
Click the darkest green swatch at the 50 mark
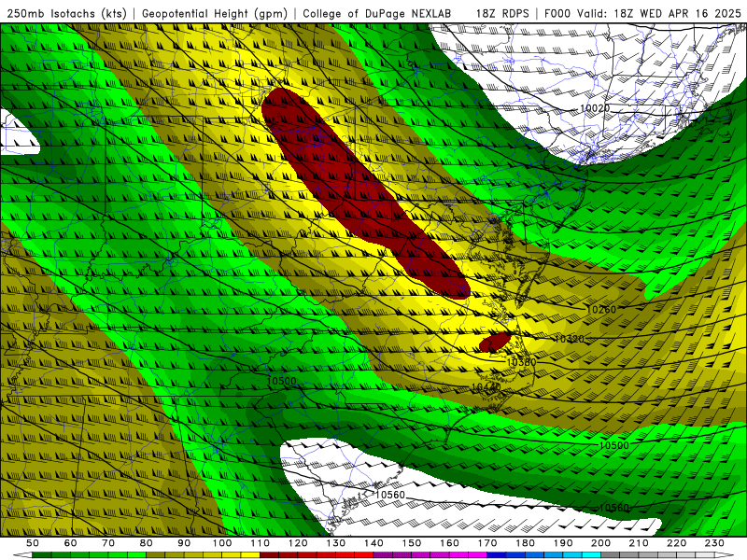point(42,555)
